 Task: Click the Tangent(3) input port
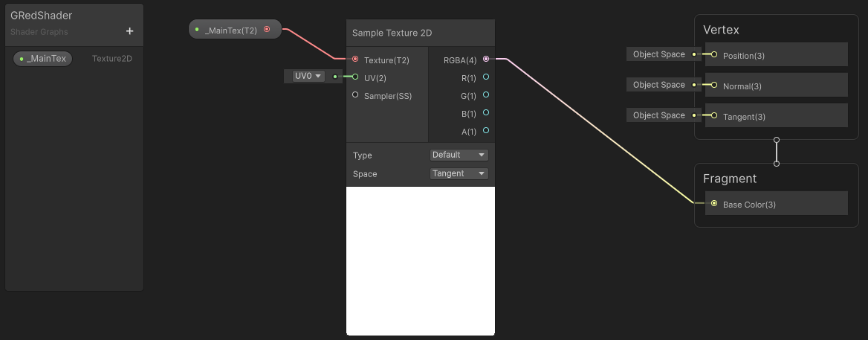pos(714,116)
